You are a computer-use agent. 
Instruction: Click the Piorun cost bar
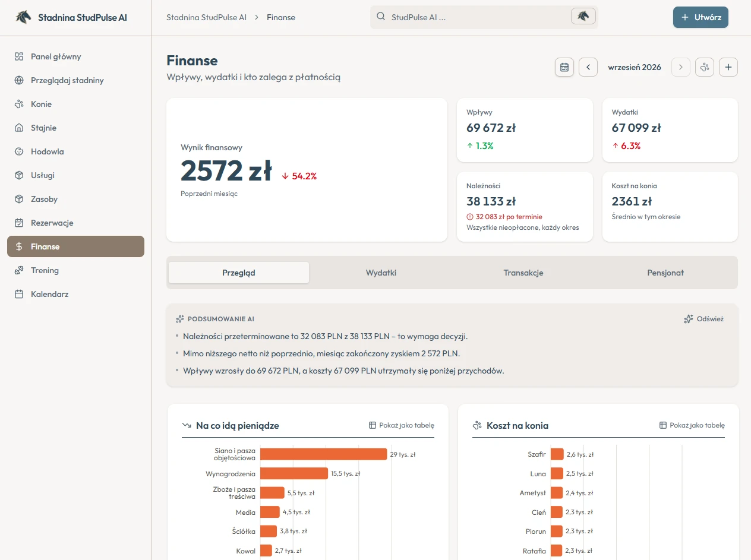click(557, 531)
